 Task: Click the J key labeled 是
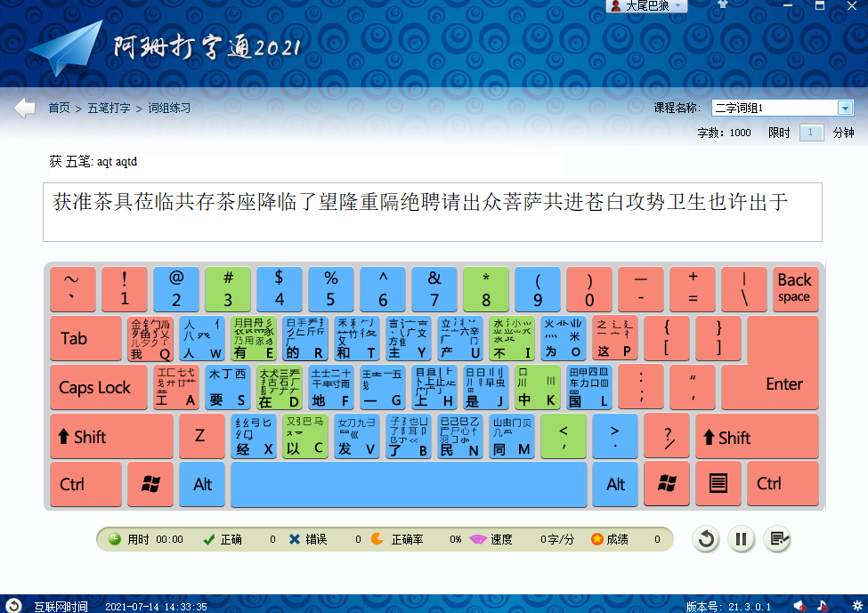coord(485,387)
